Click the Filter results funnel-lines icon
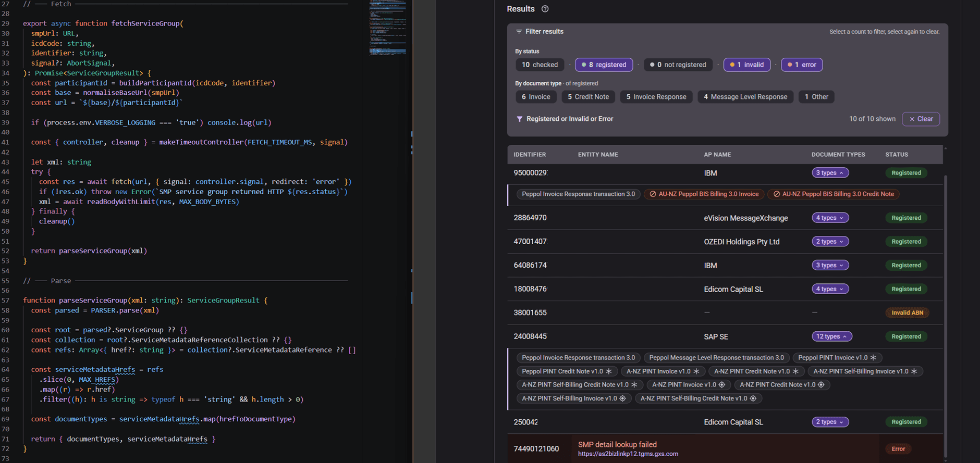This screenshot has width=980, height=463. coord(519,32)
